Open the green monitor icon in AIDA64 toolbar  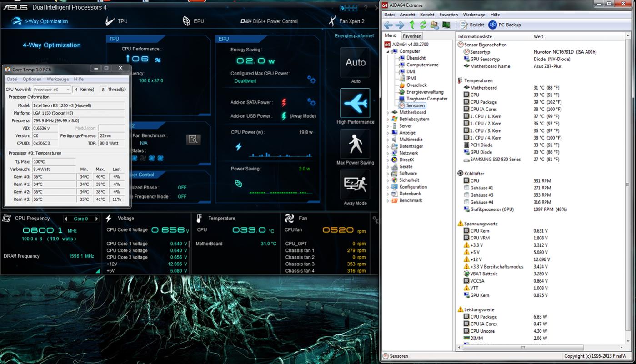click(x=446, y=25)
